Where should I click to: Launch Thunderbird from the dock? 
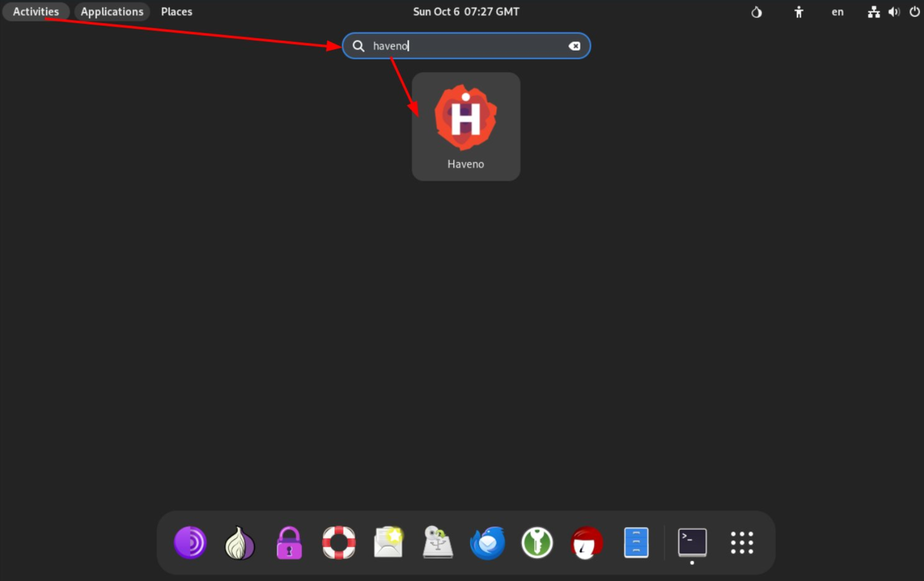pos(487,543)
